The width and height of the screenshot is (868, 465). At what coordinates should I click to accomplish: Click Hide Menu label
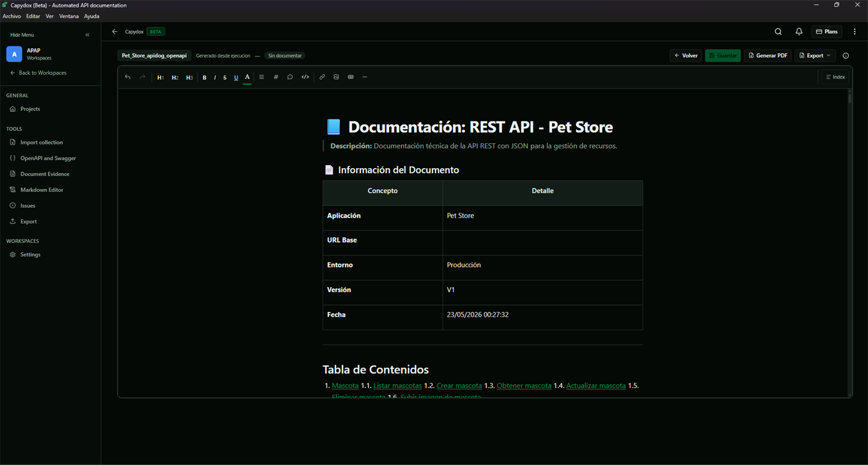pyautogui.click(x=22, y=35)
